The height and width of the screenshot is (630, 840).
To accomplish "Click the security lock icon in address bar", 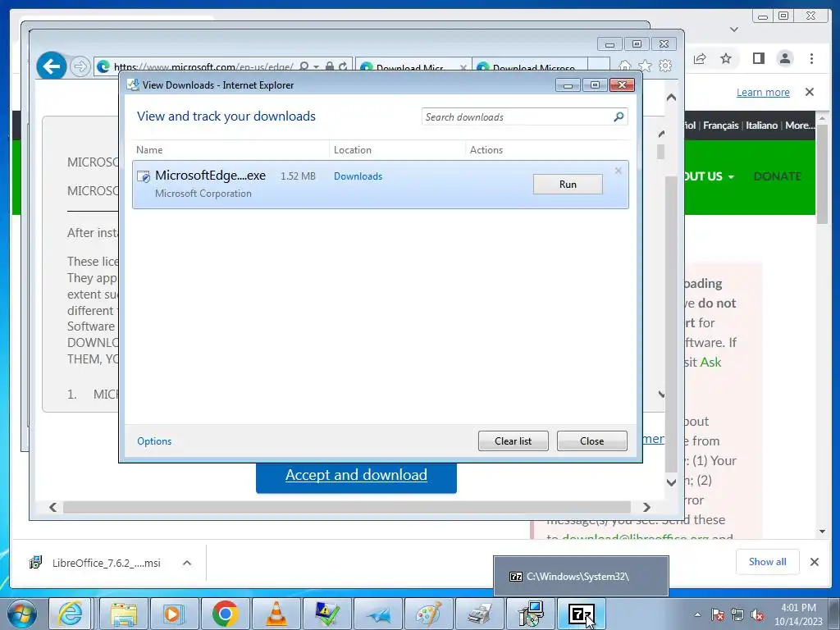I will (330, 66).
